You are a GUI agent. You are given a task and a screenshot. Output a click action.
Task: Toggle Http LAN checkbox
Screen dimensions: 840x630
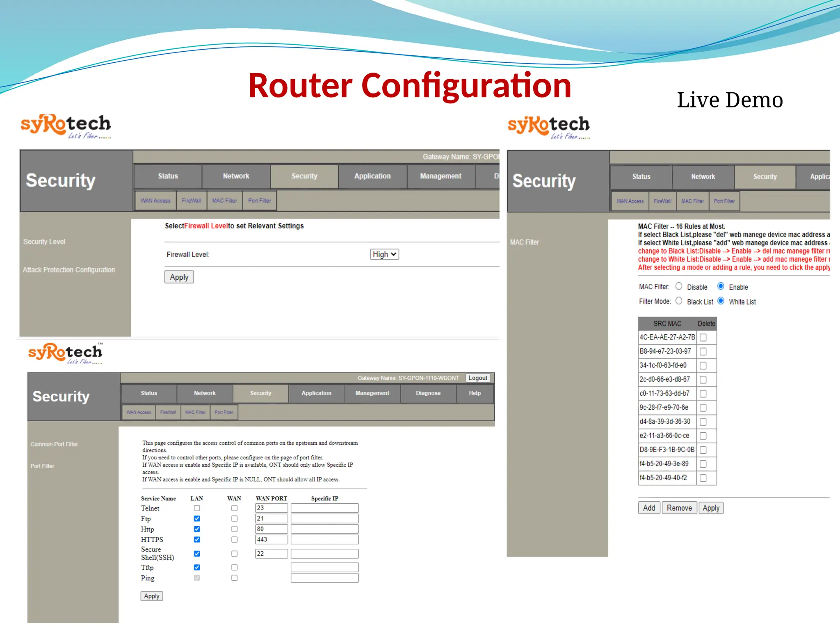tap(197, 529)
